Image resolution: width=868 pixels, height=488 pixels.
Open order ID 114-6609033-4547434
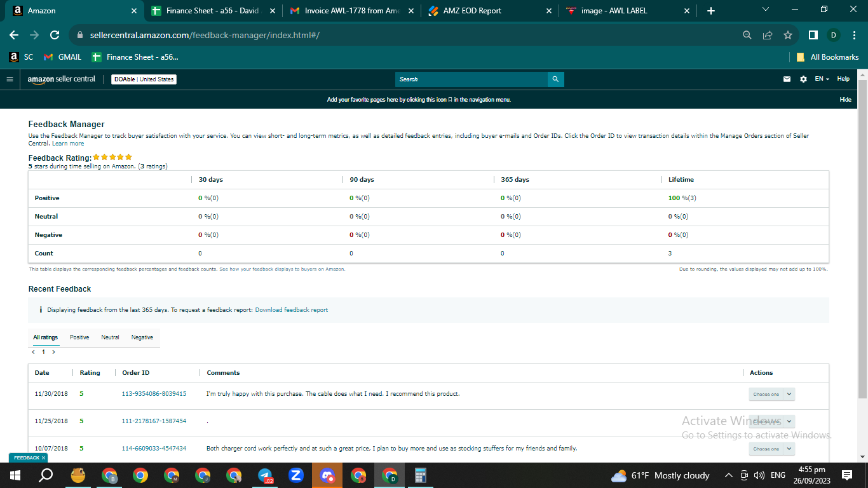tap(154, 449)
